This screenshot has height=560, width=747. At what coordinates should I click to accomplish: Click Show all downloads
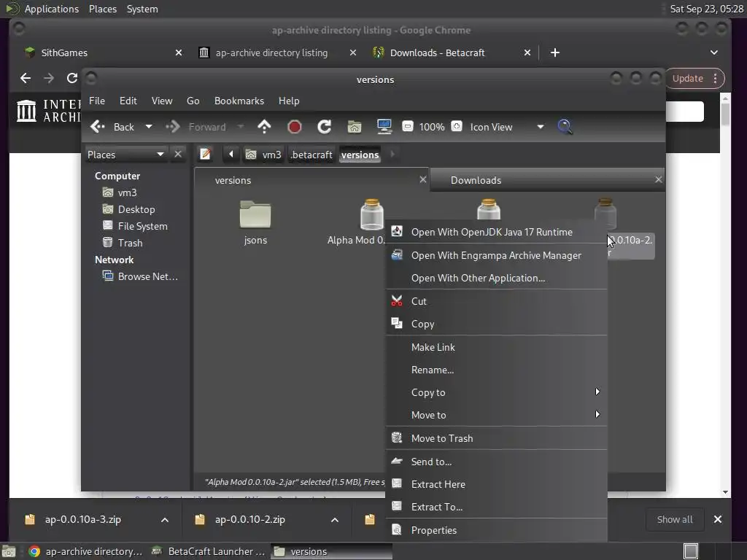(x=675, y=519)
